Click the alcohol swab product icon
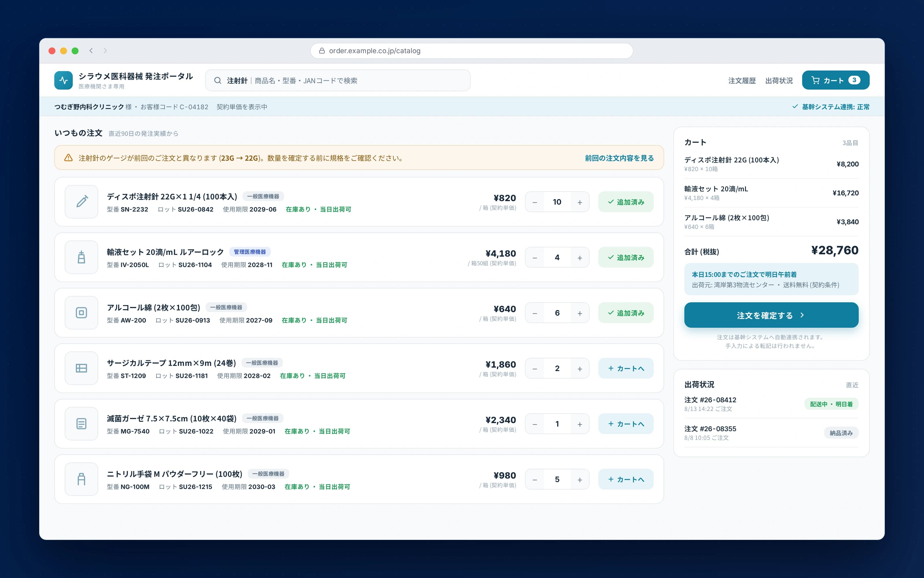The width and height of the screenshot is (924, 578). point(81,312)
